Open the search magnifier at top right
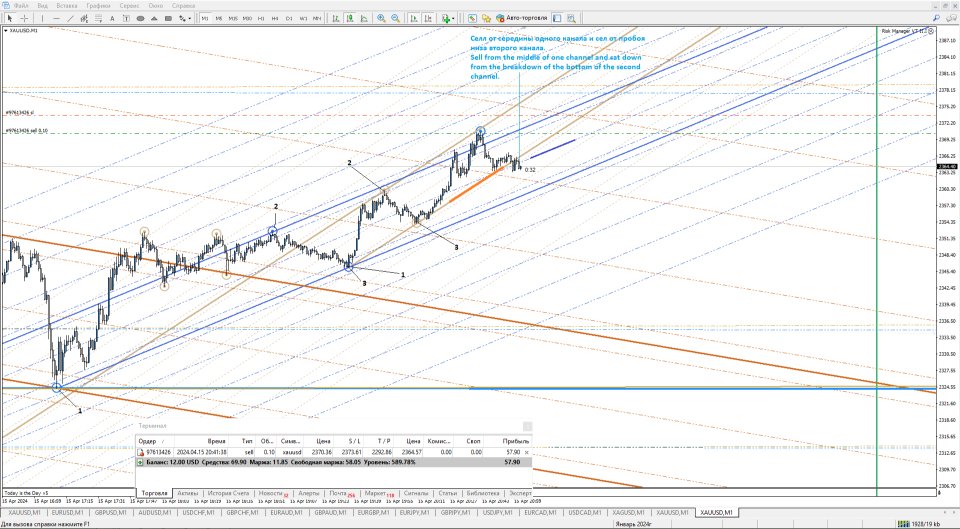This screenshot has height=529, width=960. (x=936, y=18)
